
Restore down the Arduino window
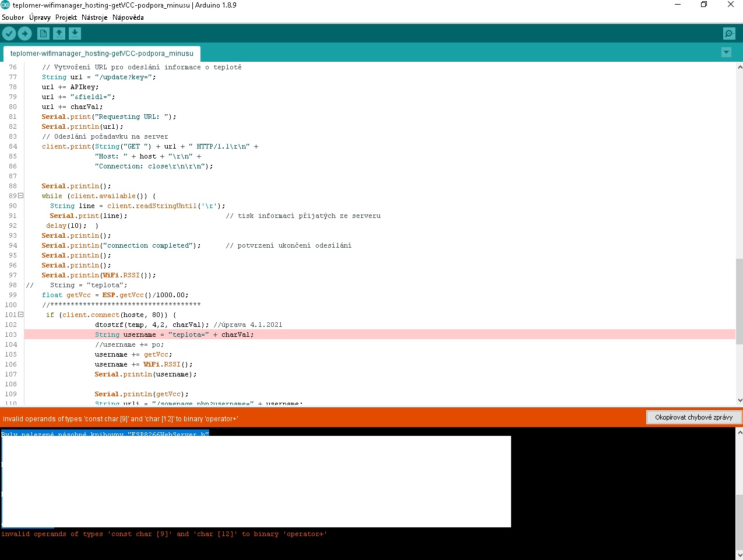pos(703,5)
